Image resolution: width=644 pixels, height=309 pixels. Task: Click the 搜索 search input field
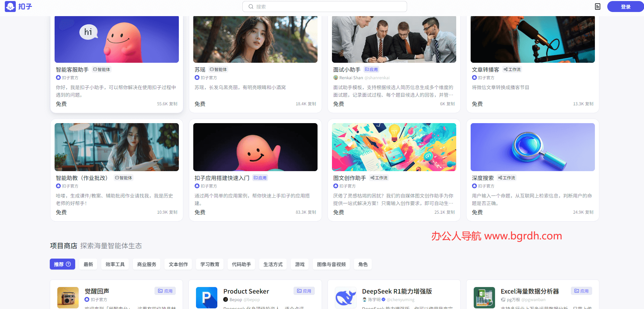pyautogui.click(x=324, y=6)
